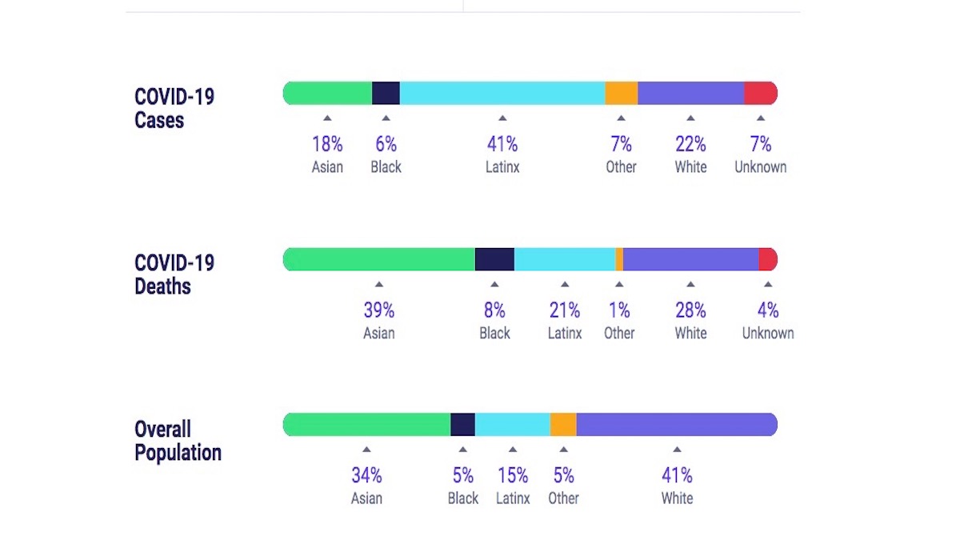960x560 pixels.
Task: Select the red Unknown segment in COVID-19 Cases bar
Action: (760, 93)
